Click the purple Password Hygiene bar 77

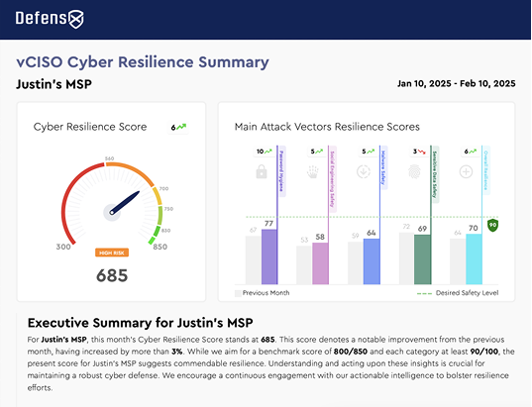(269, 256)
